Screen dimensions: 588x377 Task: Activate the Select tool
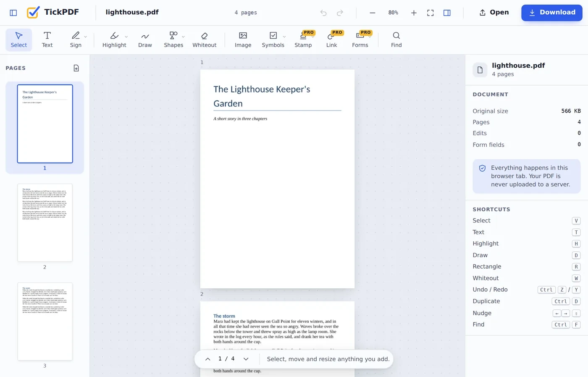pyautogui.click(x=19, y=40)
